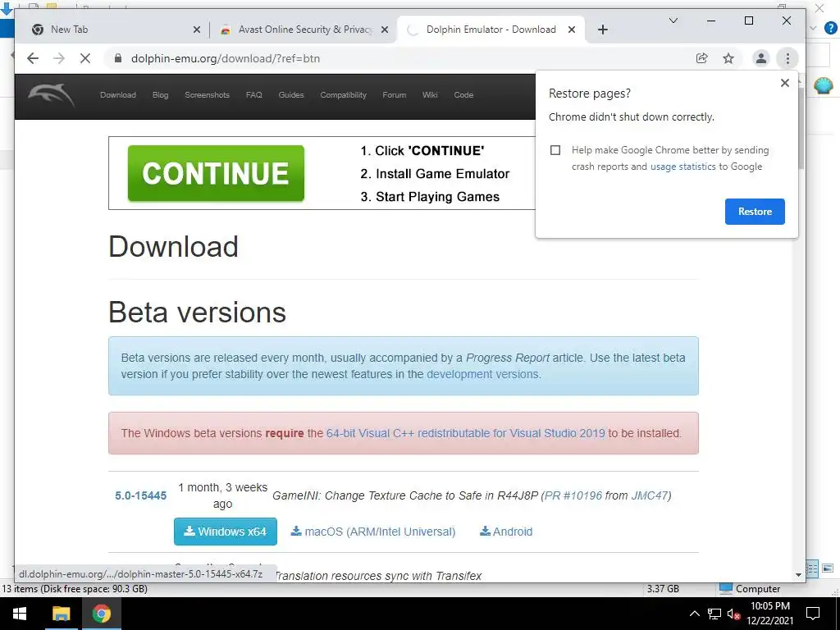Click the green CONTINUE ad button
Image resolution: width=840 pixels, height=630 pixels.
point(216,173)
